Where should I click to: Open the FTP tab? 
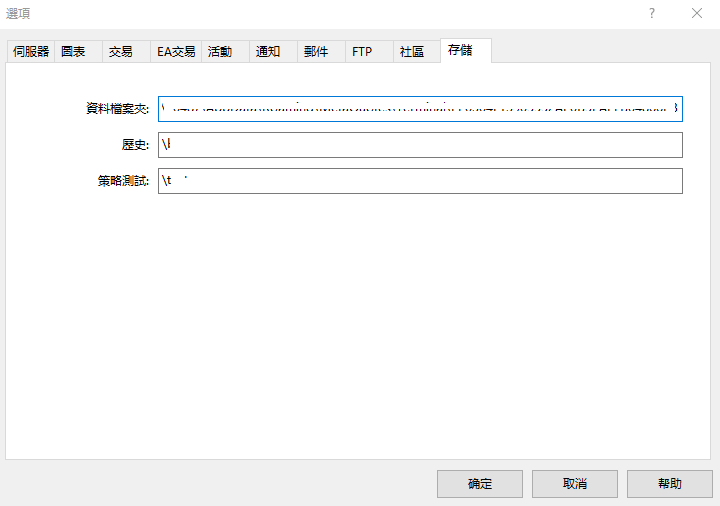(x=369, y=51)
